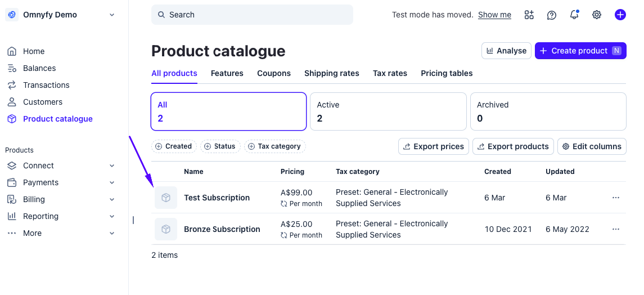Viewport: 644px width, 295px height.
Task: Open the notifications bell
Action: pos(574,15)
